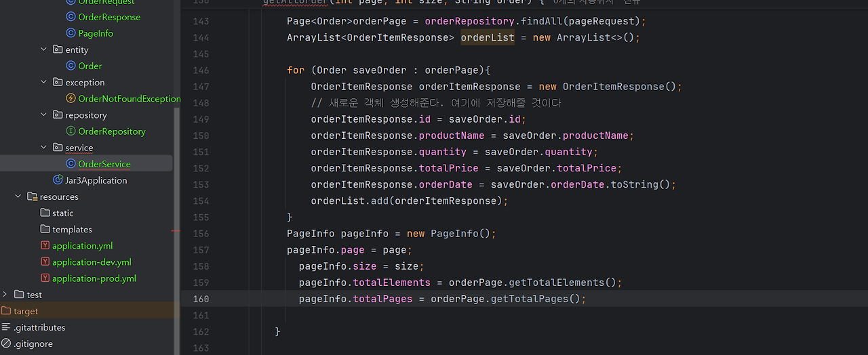Open Jar3Application main class
The height and width of the screenshot is (355, 868).
[x=96, y=180]
